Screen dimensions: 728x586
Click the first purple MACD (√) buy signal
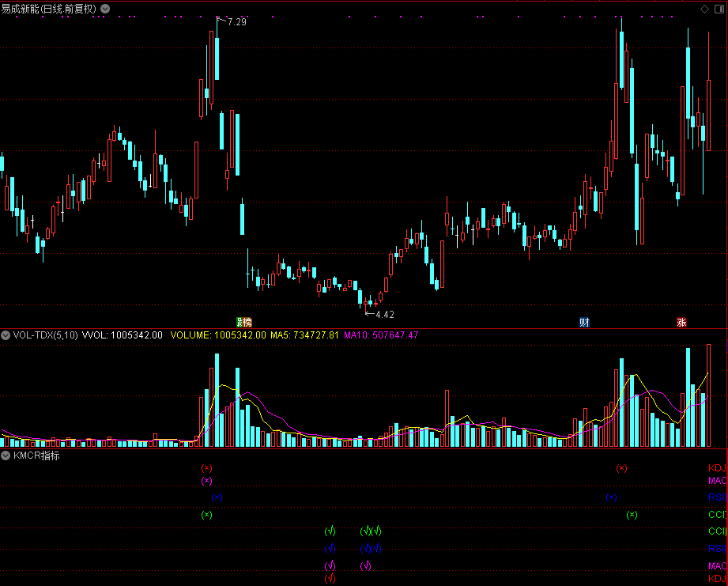[330, 565]
